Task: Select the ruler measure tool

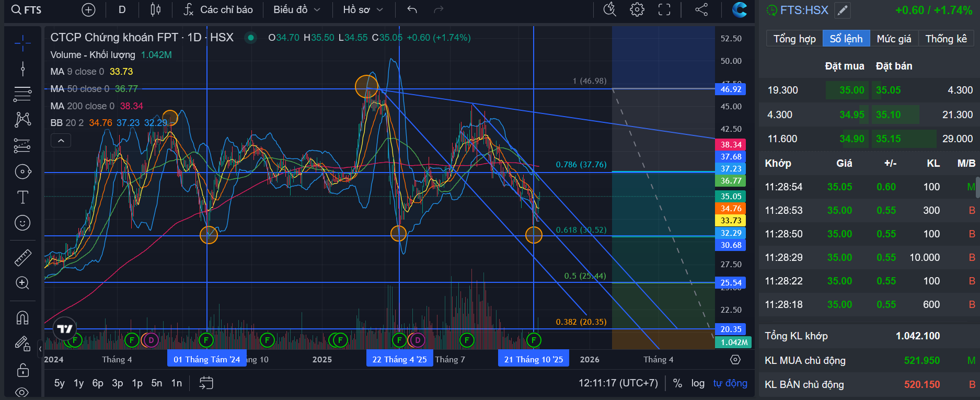Action: pos(22,257)
